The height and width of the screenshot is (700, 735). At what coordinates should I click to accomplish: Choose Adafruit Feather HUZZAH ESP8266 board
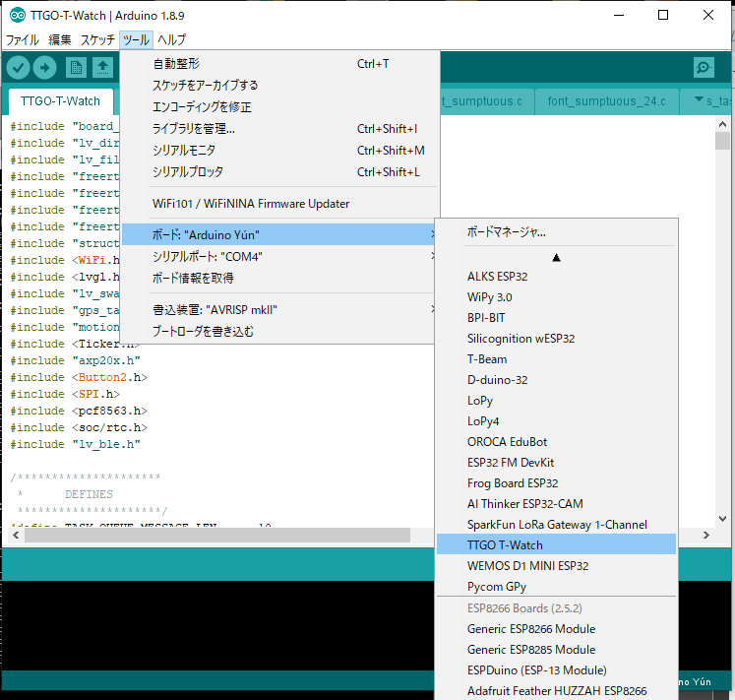click(556, 690)
